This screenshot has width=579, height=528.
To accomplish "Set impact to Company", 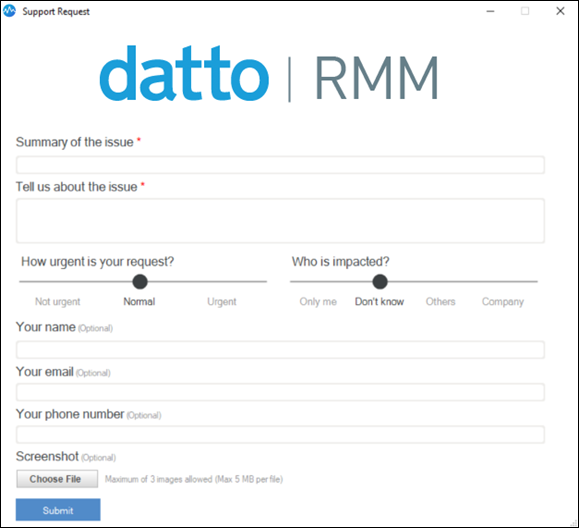I will click(x=503, y=302).
